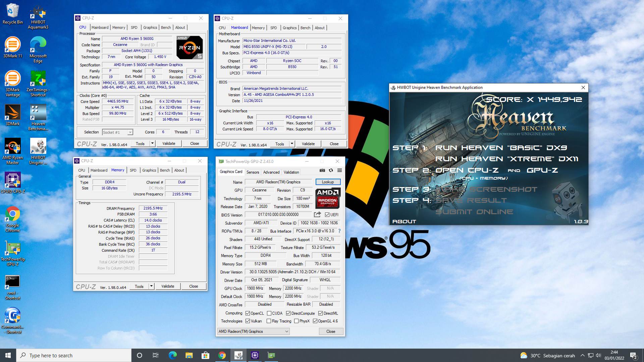
Task: Launch Google Chrome desktop icon
Action: click(13, 219)
